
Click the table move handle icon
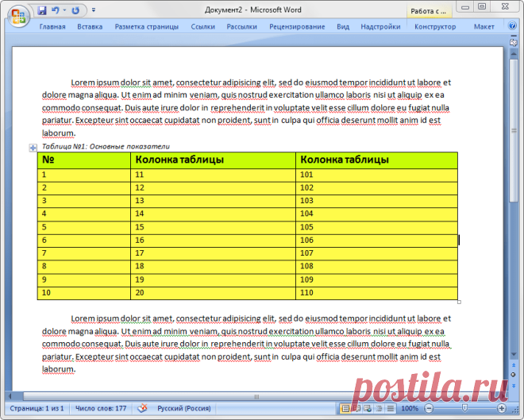tap(33, 148)
